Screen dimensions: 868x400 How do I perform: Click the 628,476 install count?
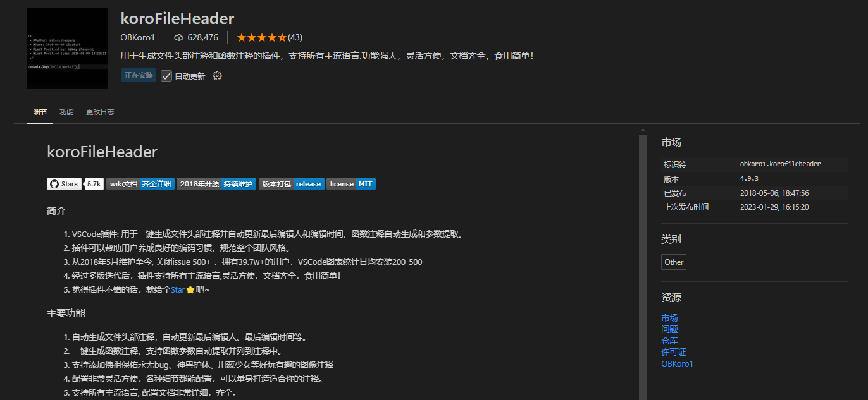coord(203,37)
